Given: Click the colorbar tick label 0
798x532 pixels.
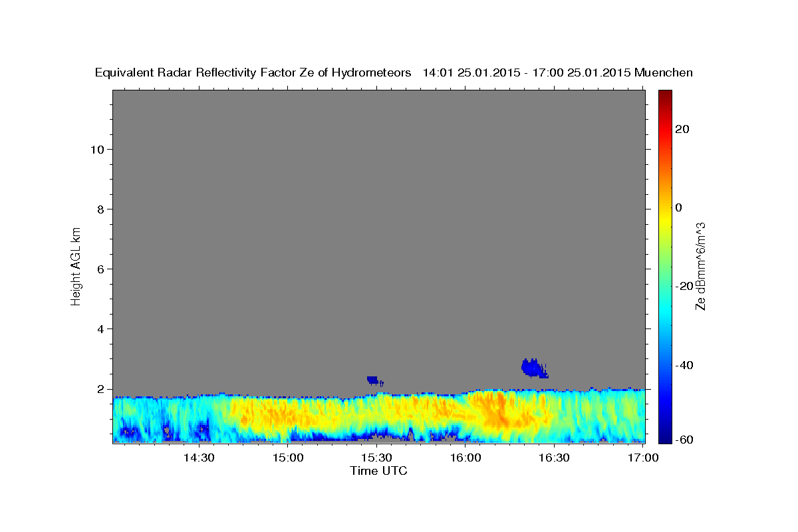Looking at the screenshot, I should [x=679, y=207].
